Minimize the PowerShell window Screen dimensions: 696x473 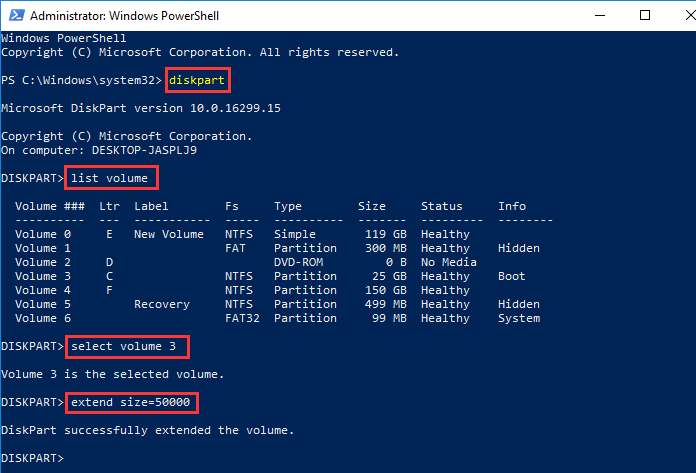[x=600, y=16]
